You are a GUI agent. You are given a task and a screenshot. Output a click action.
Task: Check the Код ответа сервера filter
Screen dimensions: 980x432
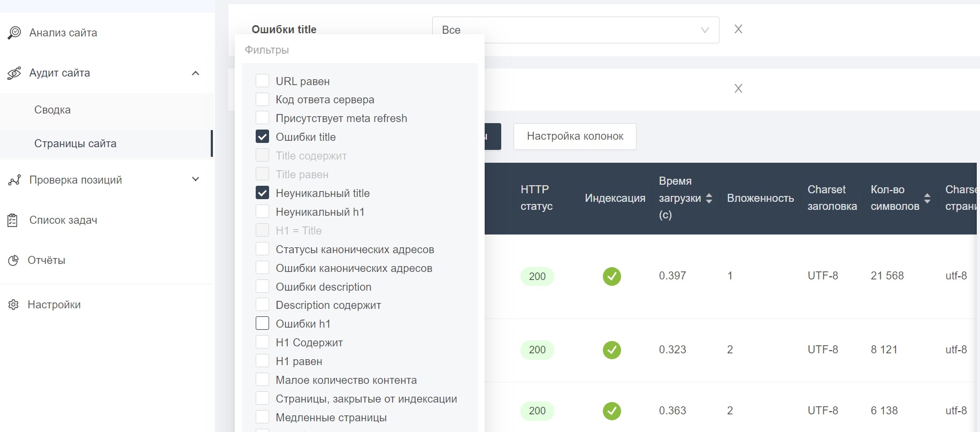pos(262,100)
